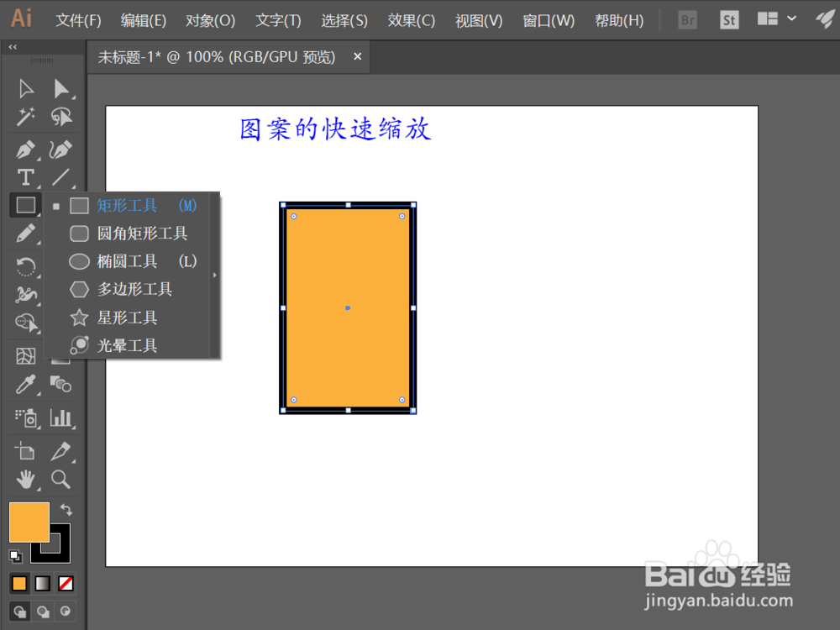This screenshot has height=630, width=840.
Task: Open Adobe Stock via St icon
Action: click(728, 20)
